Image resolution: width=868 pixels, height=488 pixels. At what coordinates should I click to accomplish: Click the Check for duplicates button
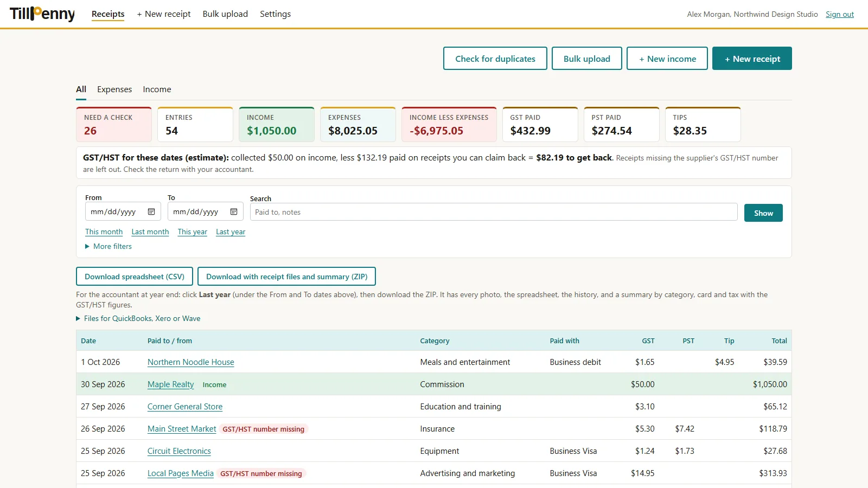(x=495, y=59)
